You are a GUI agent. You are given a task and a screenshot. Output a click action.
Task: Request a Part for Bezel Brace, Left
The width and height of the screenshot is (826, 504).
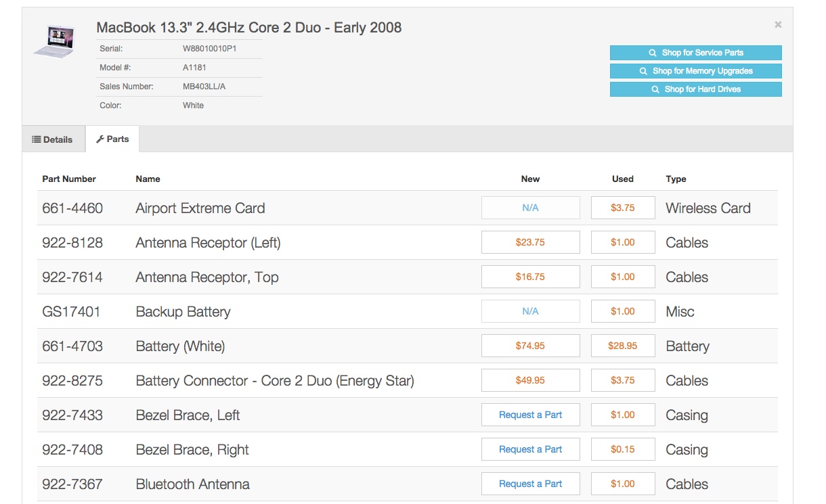[530, 415]
